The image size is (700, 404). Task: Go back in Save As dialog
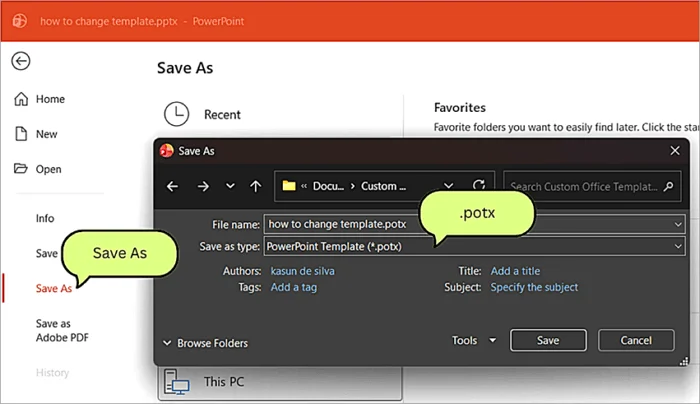point(172,186)
